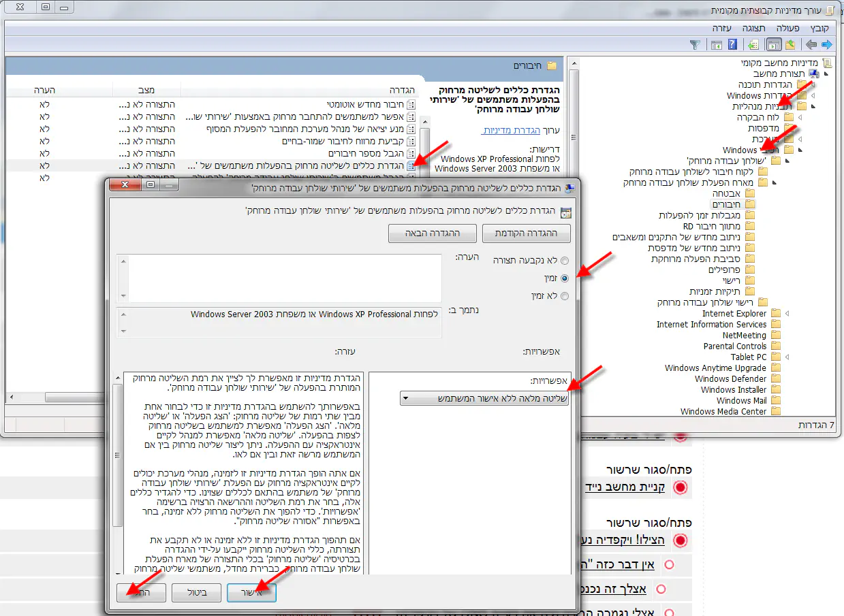Select the Internet Explorer folder in tree
The width and height of the screenshot is (844, 616).
click(734, 314)
